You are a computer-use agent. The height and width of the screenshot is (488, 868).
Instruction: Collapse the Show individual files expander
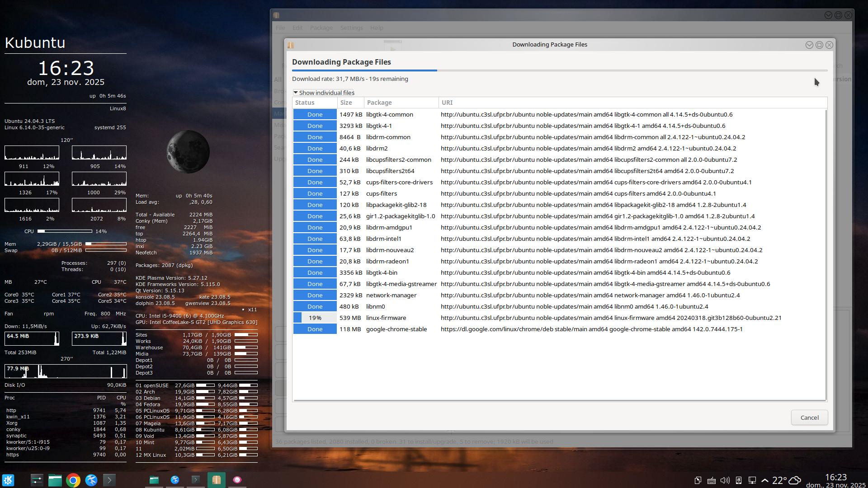(x=323, y=93)
